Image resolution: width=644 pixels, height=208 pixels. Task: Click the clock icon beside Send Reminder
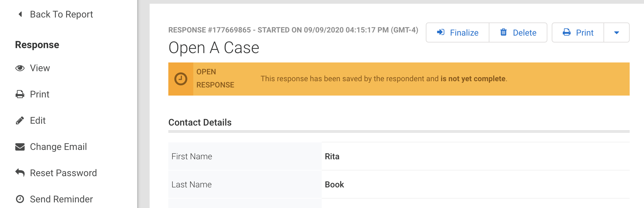point(20,199)
